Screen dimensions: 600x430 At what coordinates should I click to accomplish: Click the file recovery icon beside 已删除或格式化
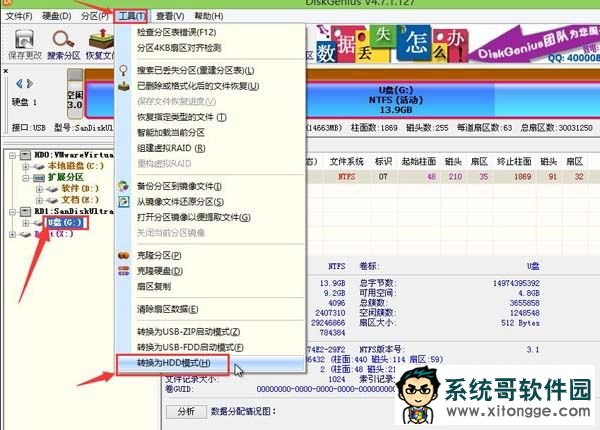click(123, 86)
